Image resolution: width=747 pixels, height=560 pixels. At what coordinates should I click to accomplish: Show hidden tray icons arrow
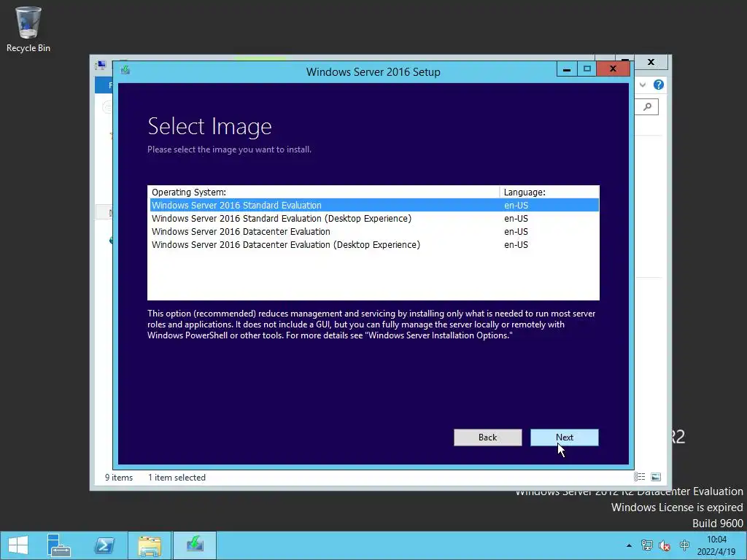(629, 545)
